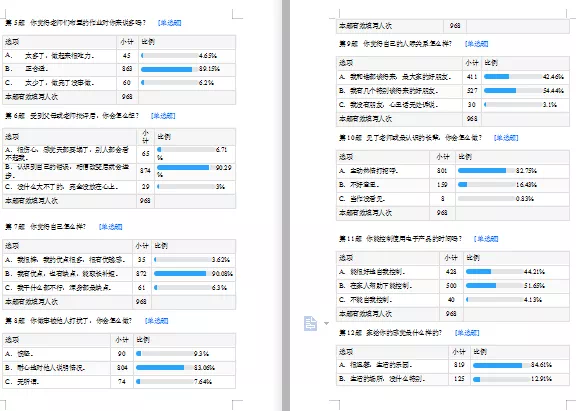Select the percentage "3.1%" in question 9
Image resolution: width=576 pixels, height=411 pixels.
point(550,105)
